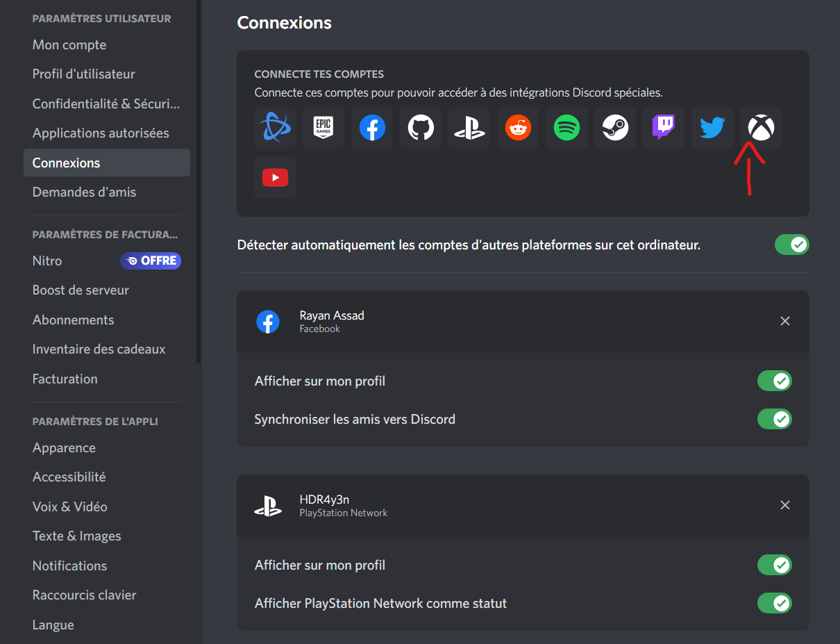Open the Nitro settings page
Image resolution: width=840 pixels, height=644 pixels.
coord(107,261)
